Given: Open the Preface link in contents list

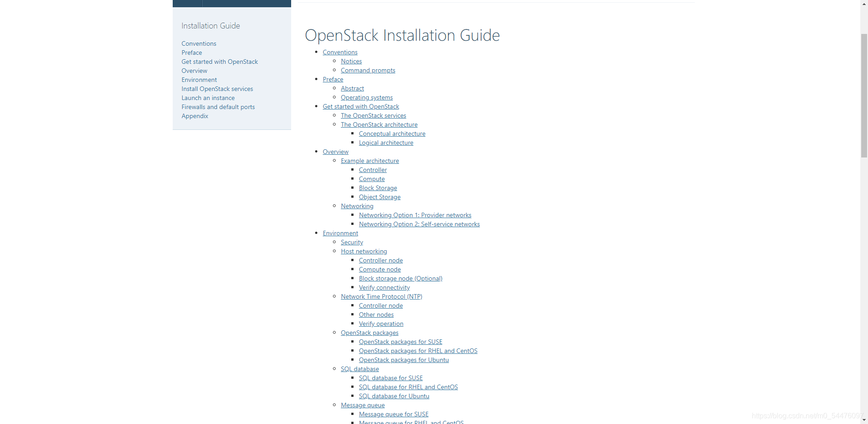Looking at the screenshot, I should 333,80.
